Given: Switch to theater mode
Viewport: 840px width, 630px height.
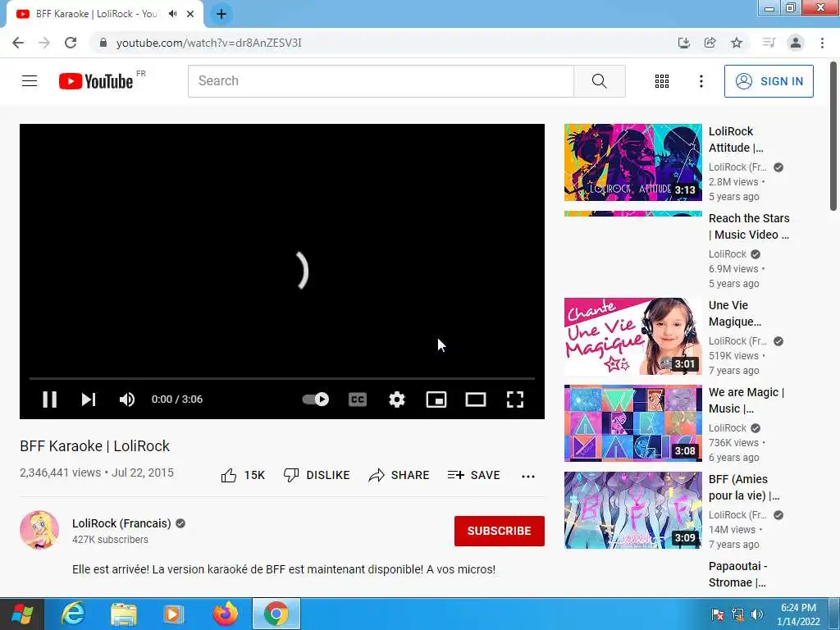Looking at the screenshot, I should [476, 399].
